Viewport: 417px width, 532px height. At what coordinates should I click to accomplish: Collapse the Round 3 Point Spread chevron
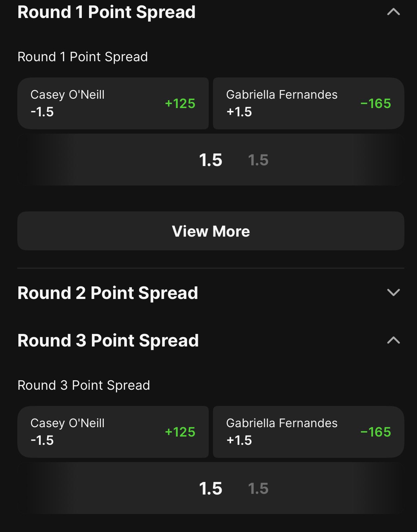pyautogui.click(x=393, y=340)
